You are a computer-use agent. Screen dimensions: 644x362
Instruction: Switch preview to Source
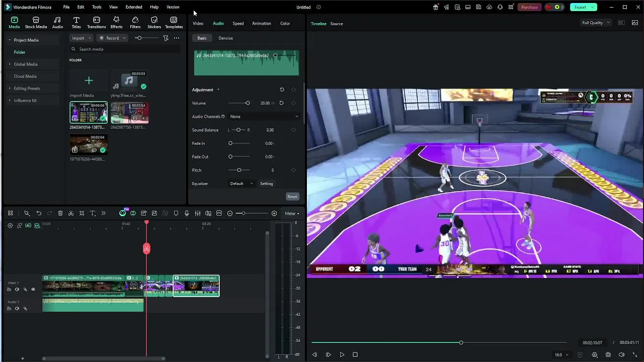pos(337,24)
